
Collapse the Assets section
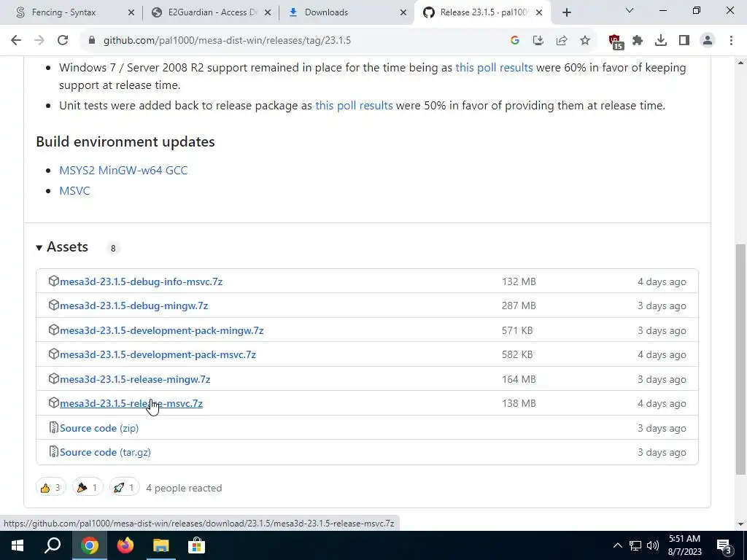point(62,247)
